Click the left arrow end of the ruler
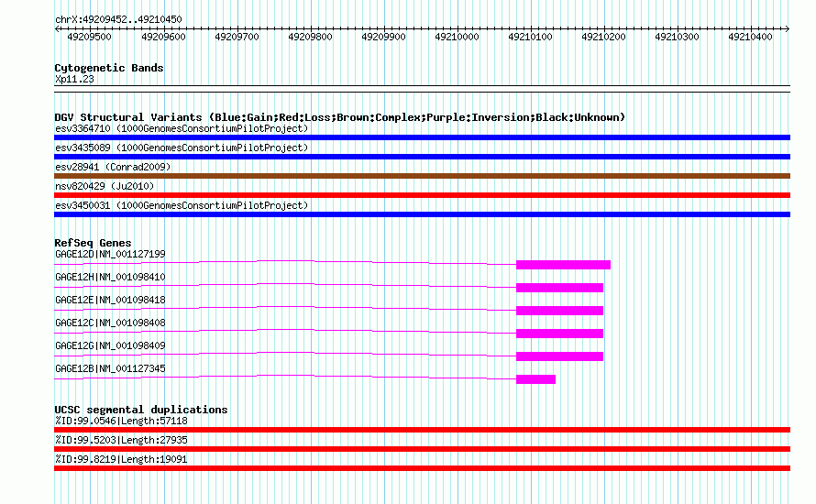816x504 pixels. point(57,28)
